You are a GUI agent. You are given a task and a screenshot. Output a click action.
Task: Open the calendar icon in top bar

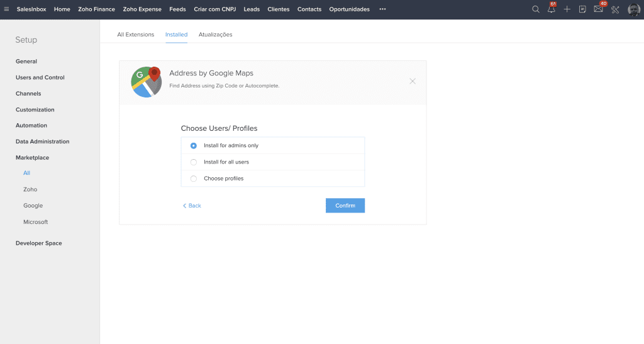pyautogui.click(x=583, y=9)
